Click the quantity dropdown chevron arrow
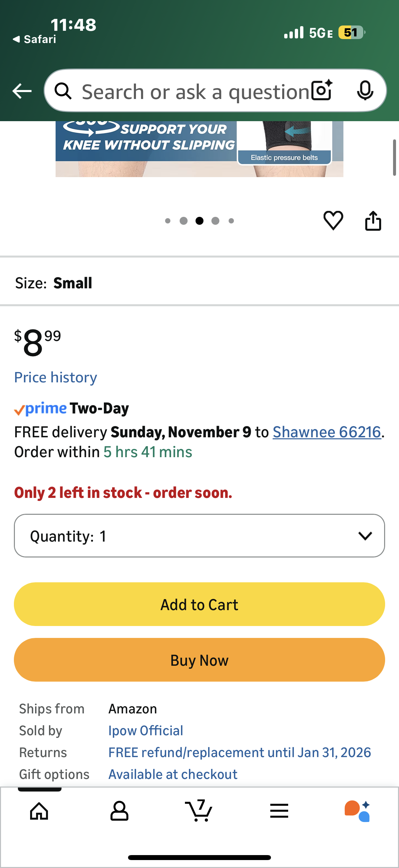This screenshot has height=868, width=399. coord(365,536)
